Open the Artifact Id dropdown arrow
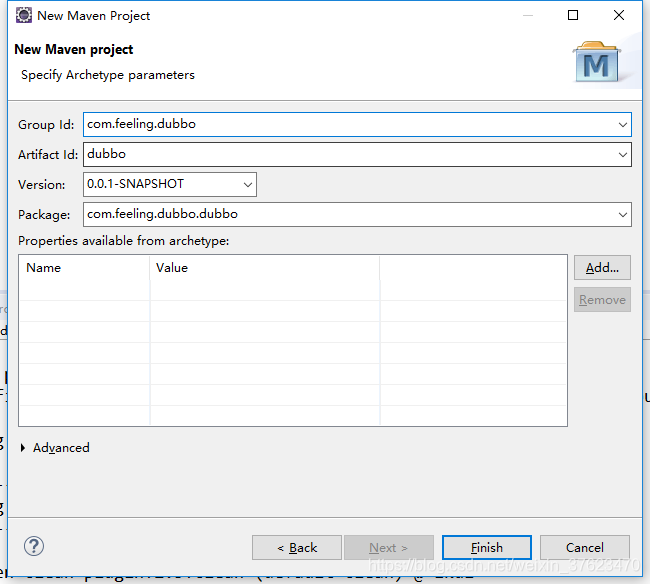 (x=622, y=155)
